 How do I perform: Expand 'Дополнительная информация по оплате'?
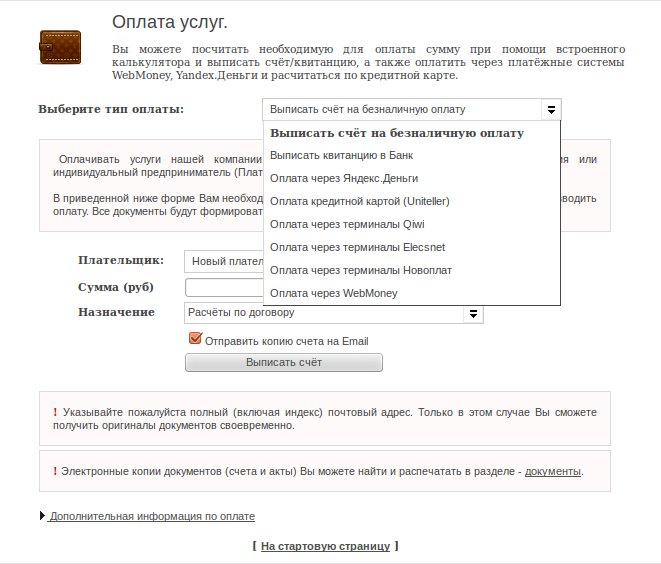coord(152,517)
